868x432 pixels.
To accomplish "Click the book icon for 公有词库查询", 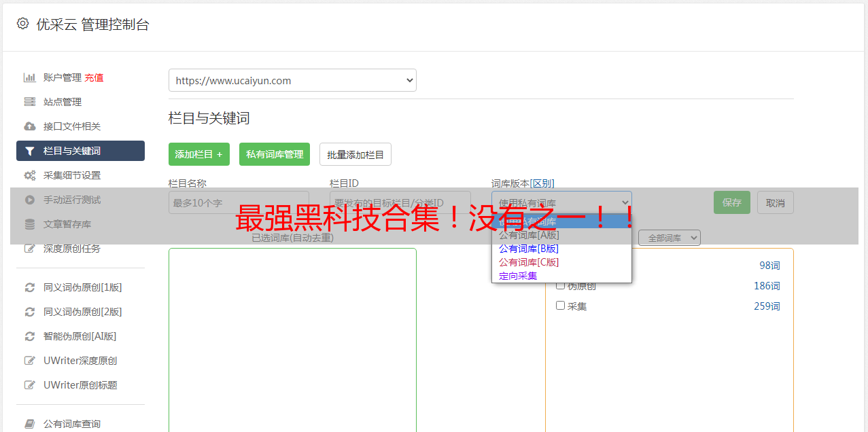I will (x=29, y=424).
